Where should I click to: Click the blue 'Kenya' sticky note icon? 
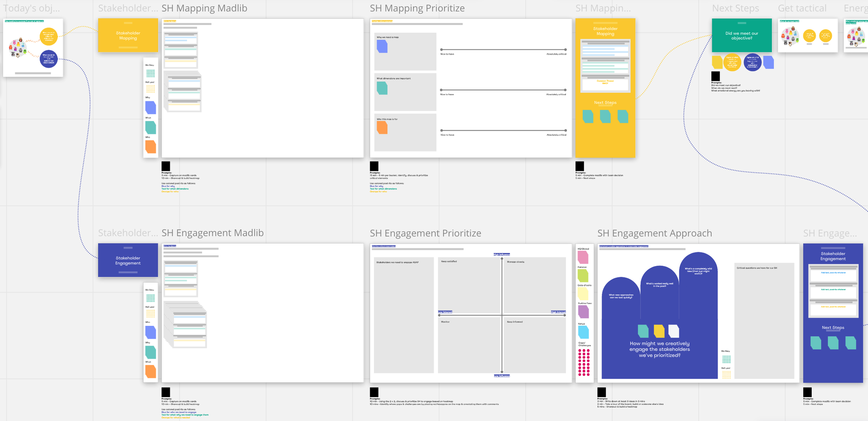583,332
